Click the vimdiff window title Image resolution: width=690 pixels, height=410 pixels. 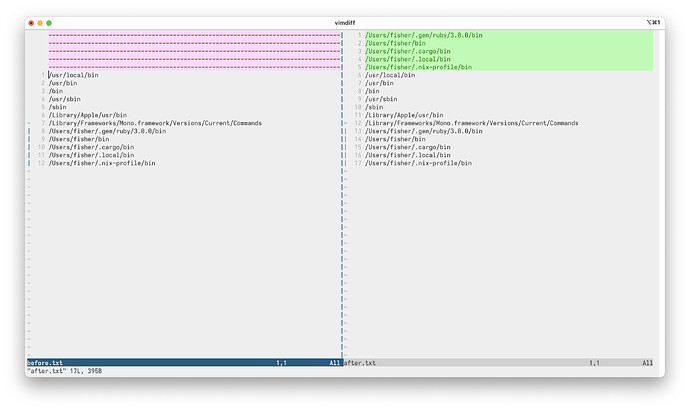[x=345, y=23]
